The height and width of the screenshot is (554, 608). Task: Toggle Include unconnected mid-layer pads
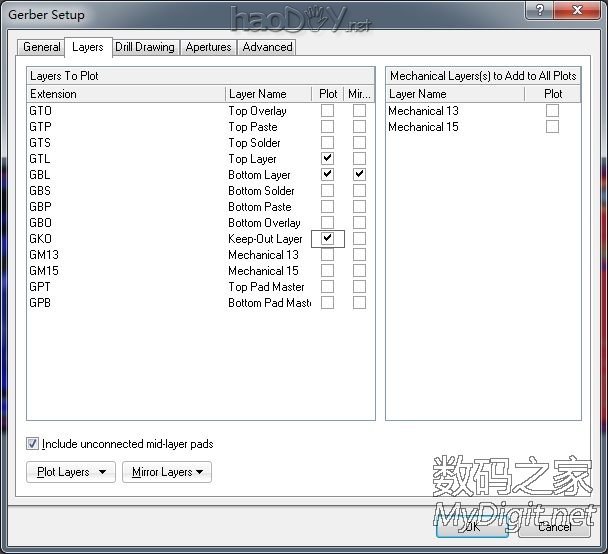click(33, 444)
